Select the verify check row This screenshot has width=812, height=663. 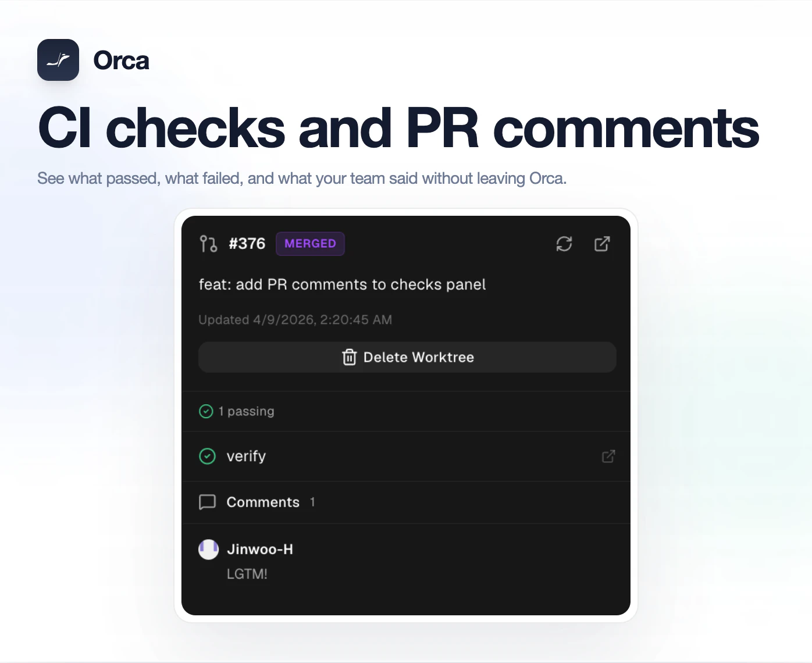pyautogui.click(x=406, y=456)
